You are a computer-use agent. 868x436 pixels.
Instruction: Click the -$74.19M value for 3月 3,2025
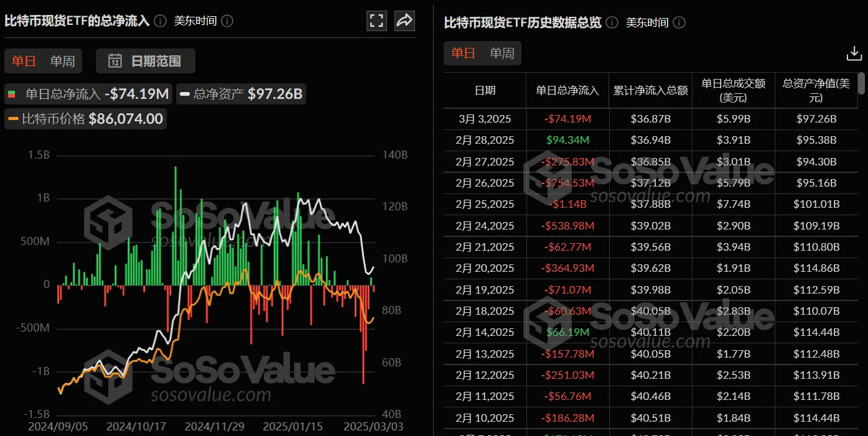click(567, 119)
